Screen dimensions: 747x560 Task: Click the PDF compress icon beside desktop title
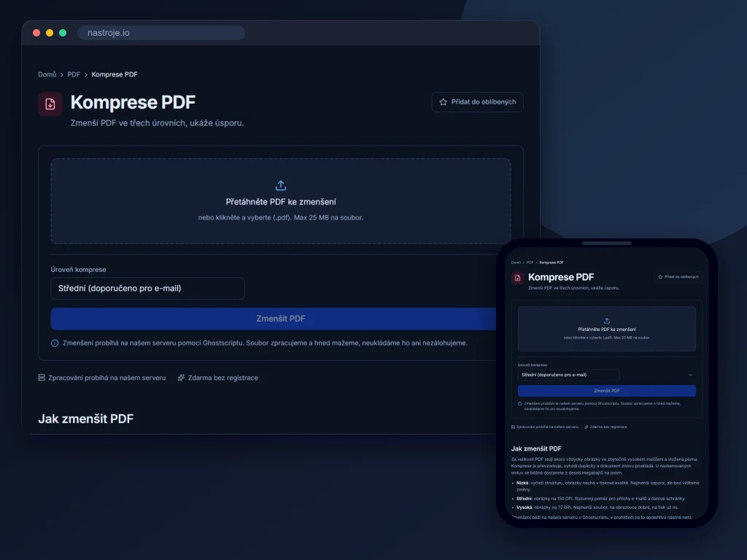coord(50,104)
